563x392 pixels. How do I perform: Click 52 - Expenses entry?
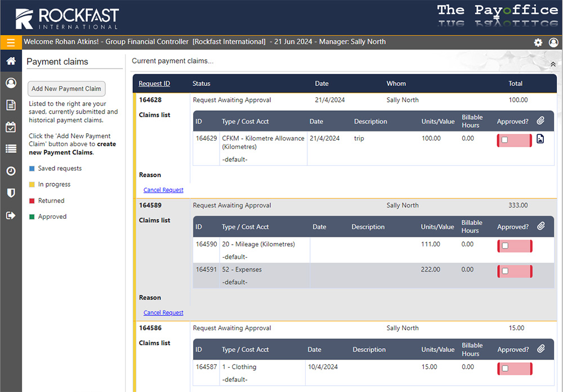(242, 269)
